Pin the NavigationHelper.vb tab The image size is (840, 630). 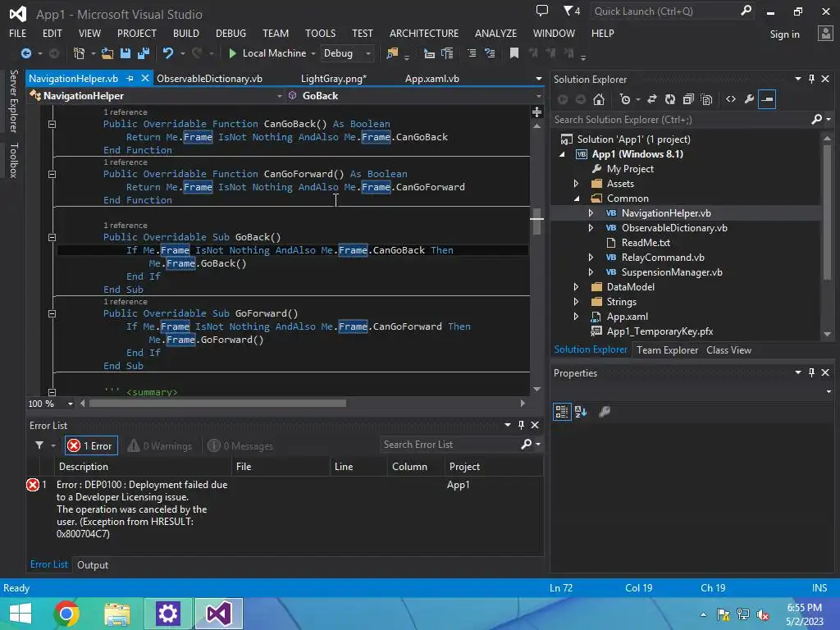pos(130,78)
